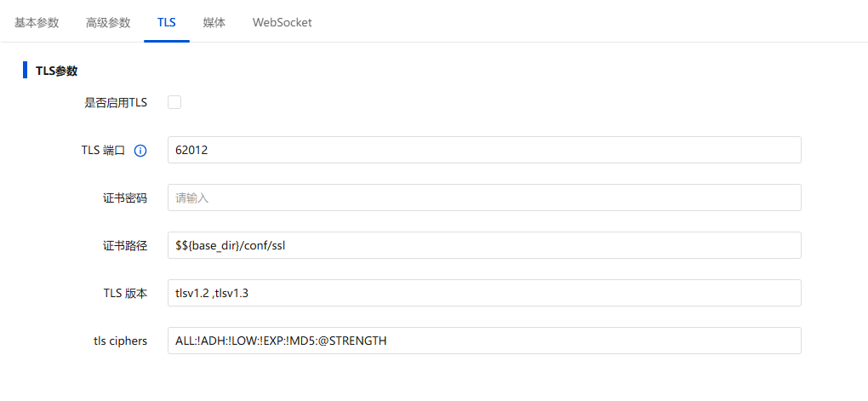The image size is (868, 401).
Task: Edit the TLS 版本 field value
Action: pos(483,293)
